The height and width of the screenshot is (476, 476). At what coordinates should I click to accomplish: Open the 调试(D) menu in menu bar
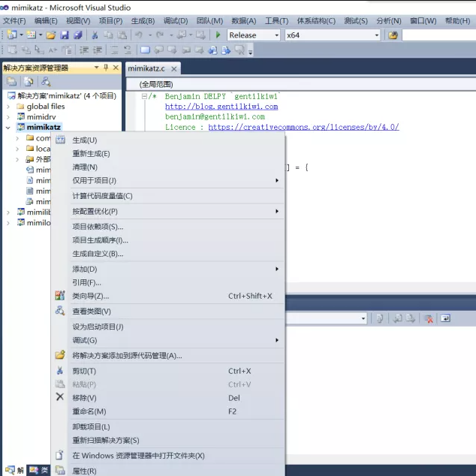coord(176,20)
